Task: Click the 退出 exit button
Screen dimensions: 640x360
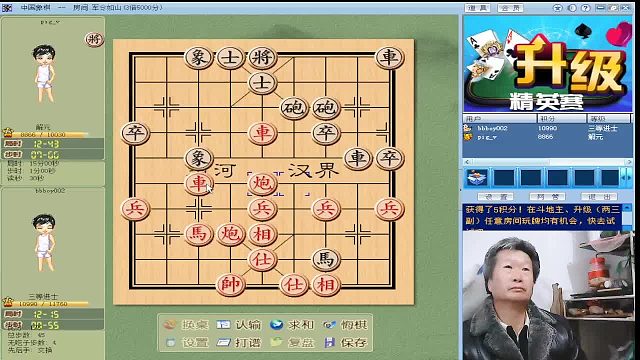Action: click(599, 197)
